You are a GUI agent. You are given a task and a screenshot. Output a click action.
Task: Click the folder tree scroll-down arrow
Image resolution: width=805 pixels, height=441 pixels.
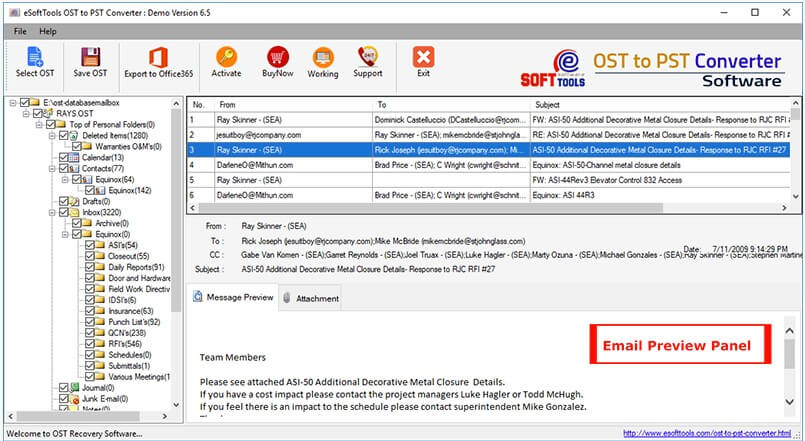(176, 405)
